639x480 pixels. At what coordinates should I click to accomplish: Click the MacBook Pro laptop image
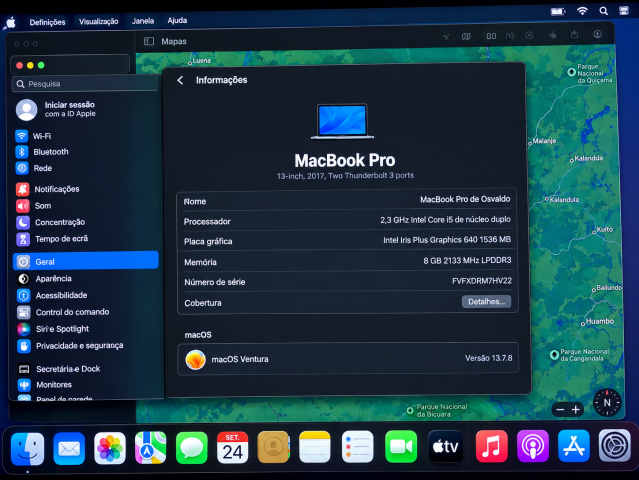(342, 121)
